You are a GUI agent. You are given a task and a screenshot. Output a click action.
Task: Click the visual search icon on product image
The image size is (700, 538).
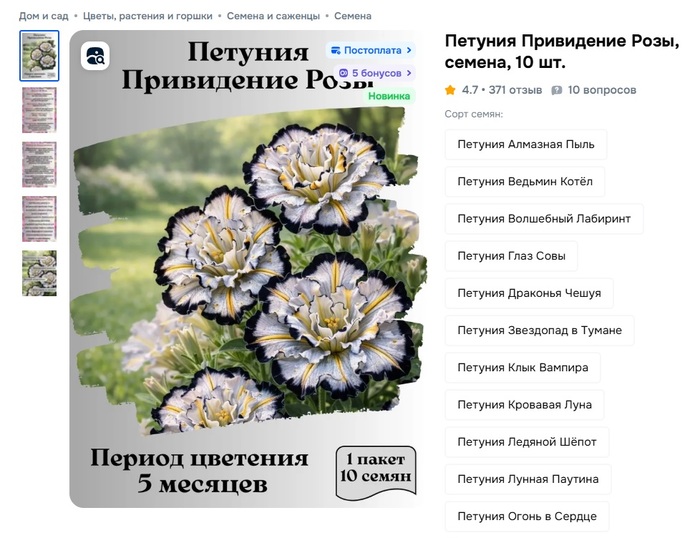[x=96, y=56]
